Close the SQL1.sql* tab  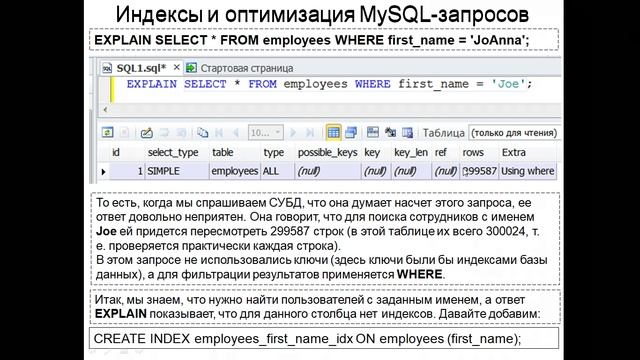pyautogui.click(x=176, y=67)
